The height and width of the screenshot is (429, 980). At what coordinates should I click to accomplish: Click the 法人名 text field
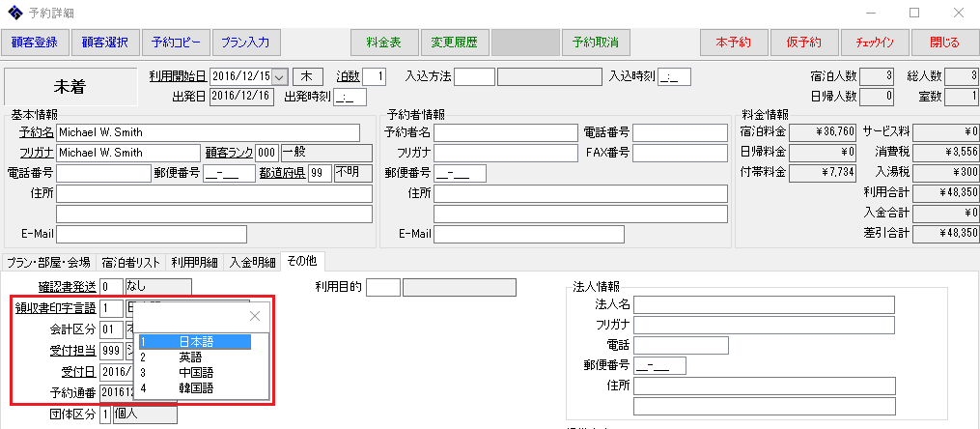tap(764, 304)
